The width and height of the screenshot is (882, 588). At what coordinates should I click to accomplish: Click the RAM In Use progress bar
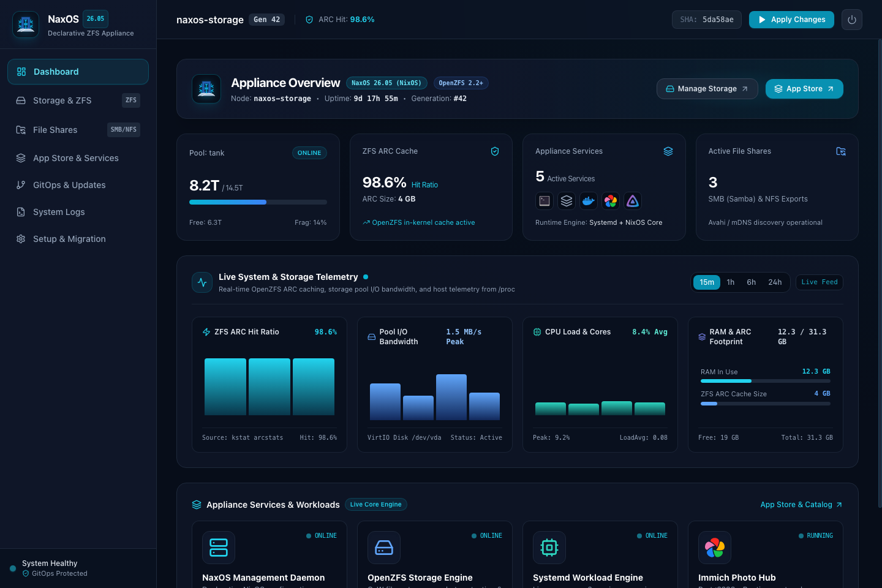pyautogui.click(x=766, y=381)
